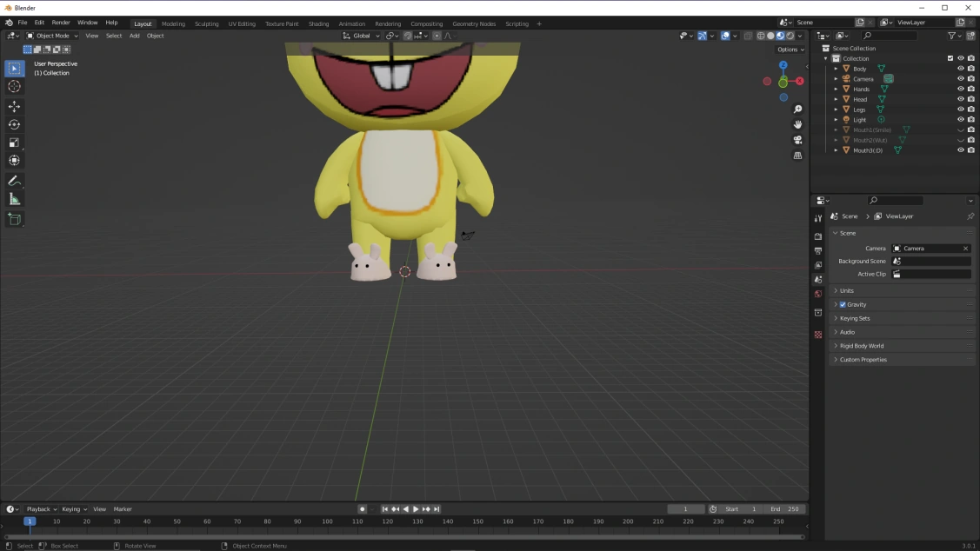Select the Move tool in the toolbar
This screenshot has height=551, width=980.
pyautogui.click(x=14, y=106)
